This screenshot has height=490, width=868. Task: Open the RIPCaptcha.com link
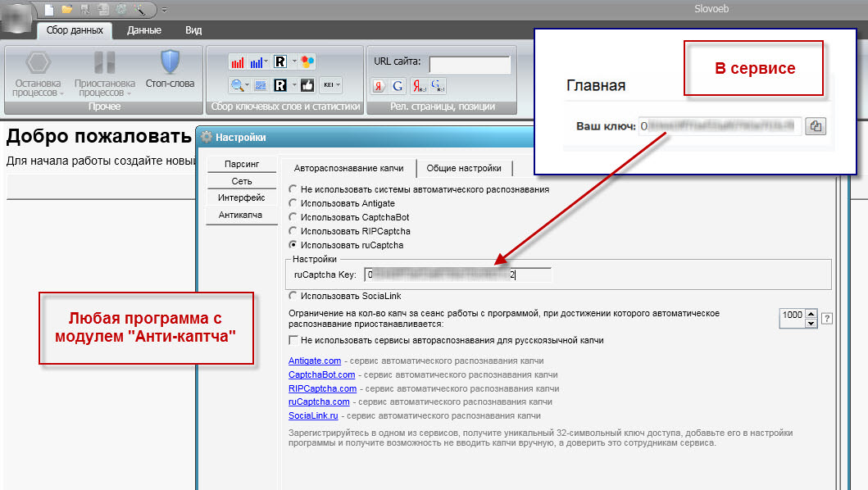point(322,388)
